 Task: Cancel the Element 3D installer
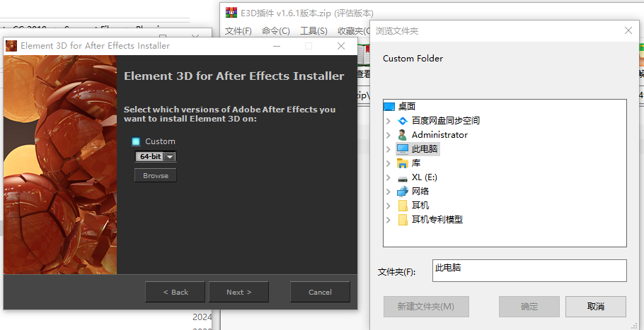(x=320, y=292)
